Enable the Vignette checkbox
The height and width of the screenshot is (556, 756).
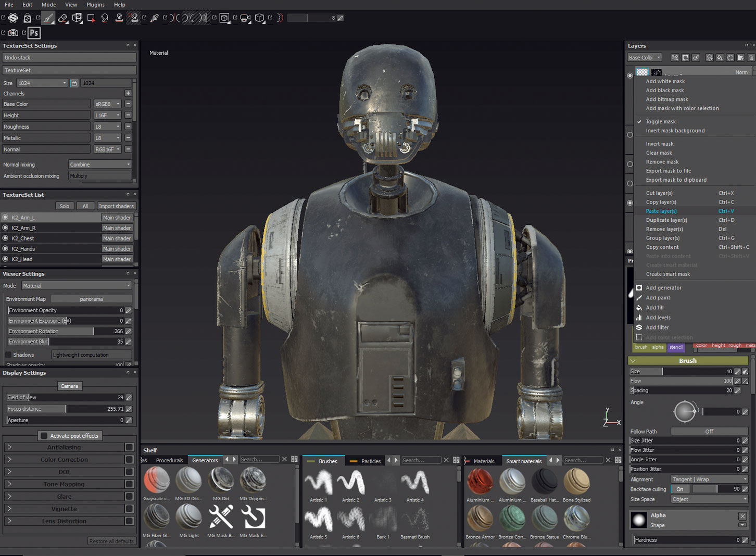point(129,509)
